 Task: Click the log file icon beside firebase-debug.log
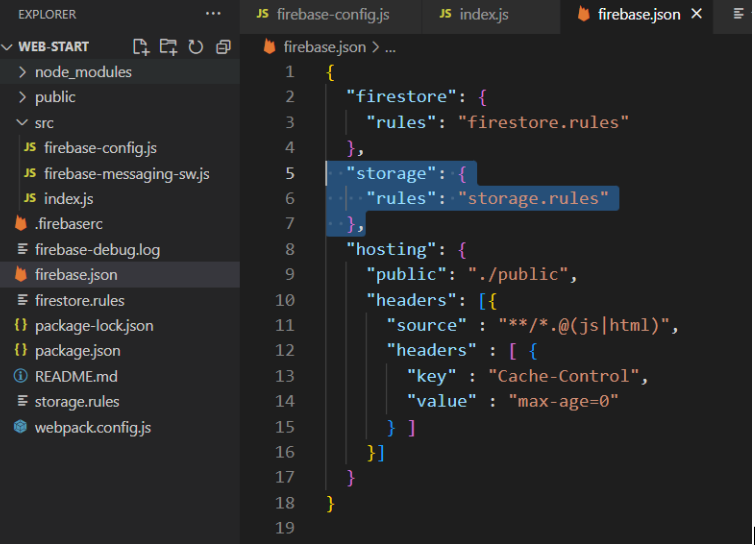(22, 249)
